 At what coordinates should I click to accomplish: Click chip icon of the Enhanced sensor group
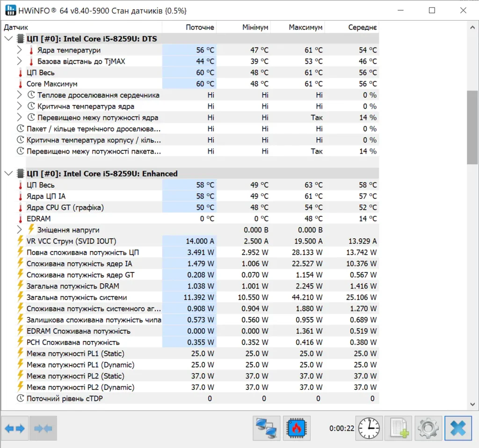click(21, 174)
